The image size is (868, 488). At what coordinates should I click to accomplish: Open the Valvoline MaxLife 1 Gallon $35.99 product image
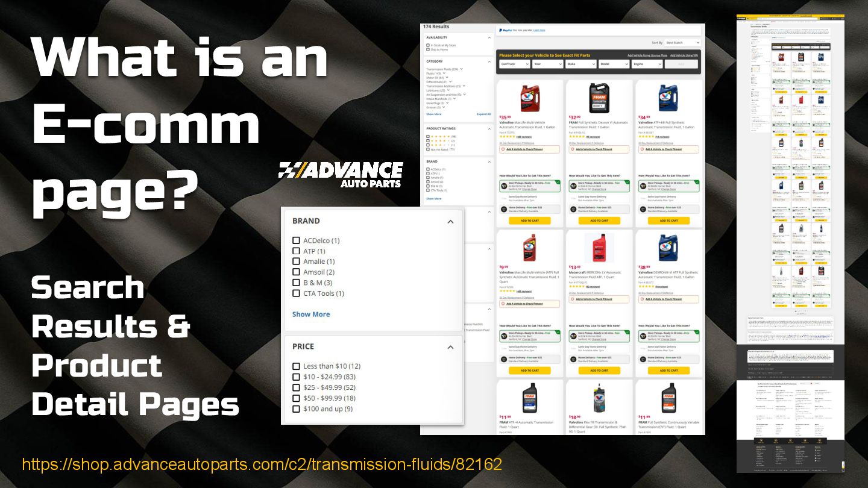click(530, 98)
